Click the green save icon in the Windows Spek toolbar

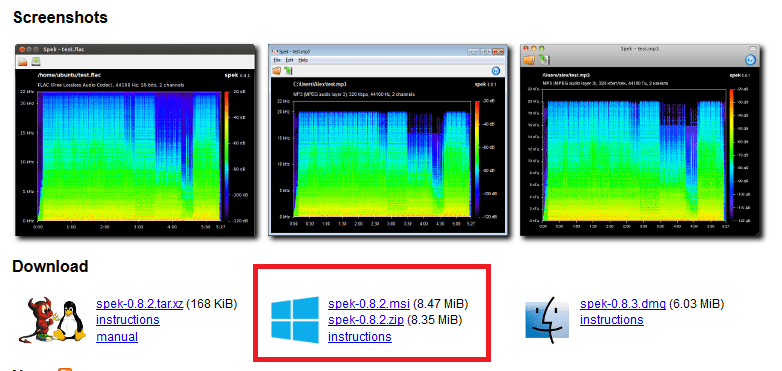click(x=288, y=70)
